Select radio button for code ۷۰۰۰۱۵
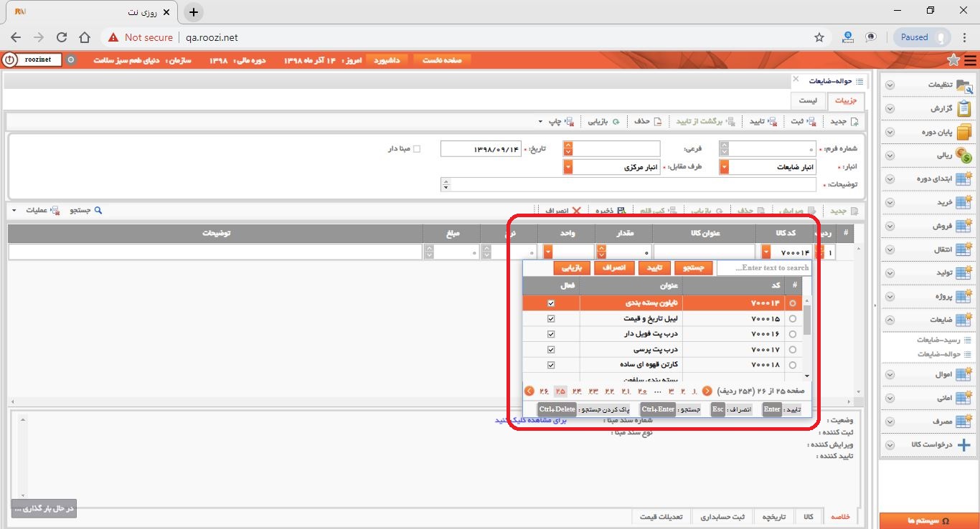The height and width of the screenshot is (529, 980). point(793,319)
